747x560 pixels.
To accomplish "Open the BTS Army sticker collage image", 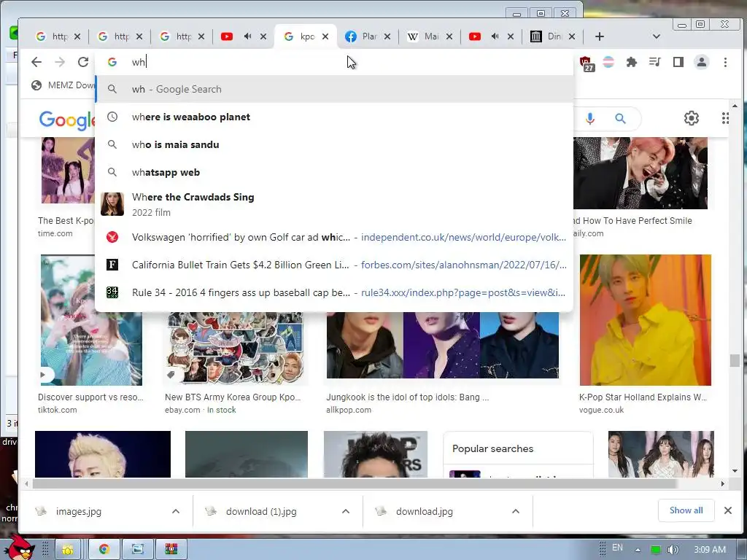I will click(236, 349).
